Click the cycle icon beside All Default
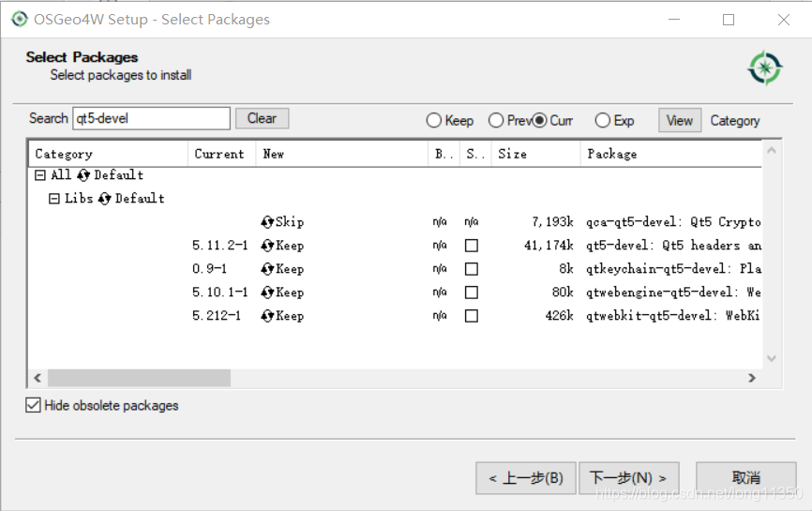 (83, 175)
